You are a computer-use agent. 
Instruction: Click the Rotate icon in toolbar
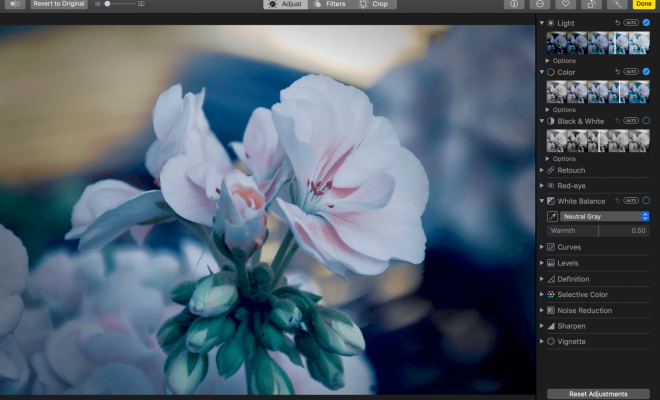(x=591, y=4)
